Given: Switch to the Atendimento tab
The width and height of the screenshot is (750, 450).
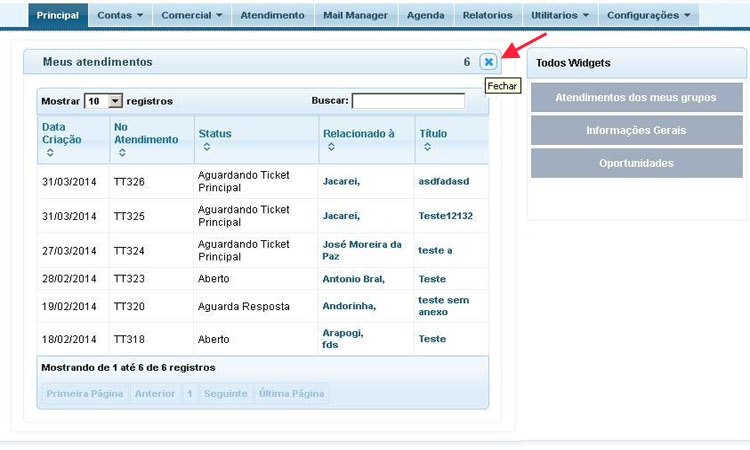Looking at the screenshot, I should coord(272,15).
